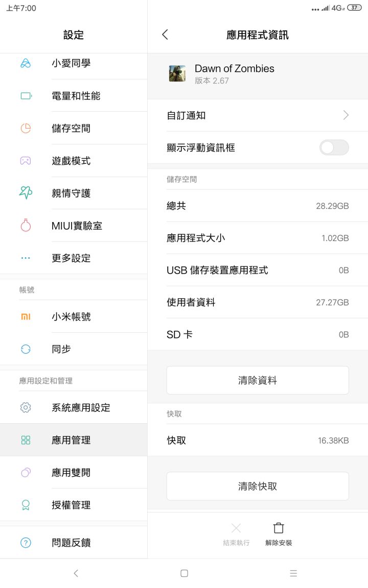368x588 pixels.
Task: Tap the Dawn of Zombies app icon
Action: [x=177, y=73]
